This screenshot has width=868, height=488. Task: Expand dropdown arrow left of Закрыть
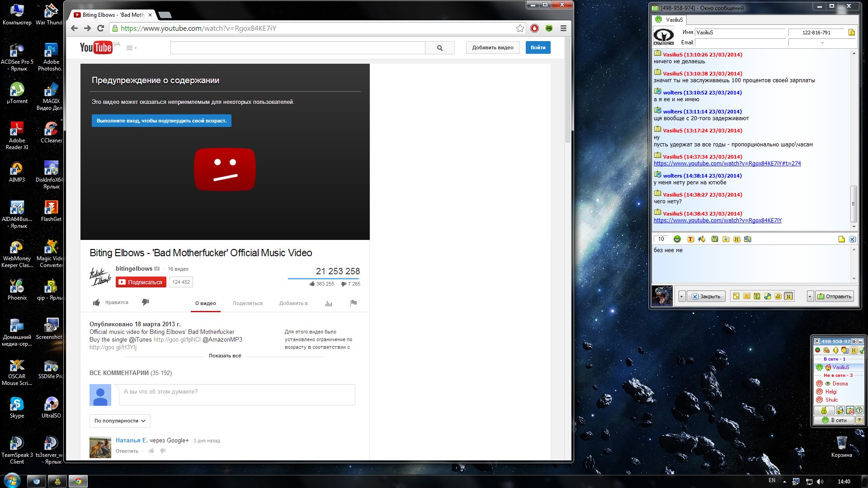point(682,296)
